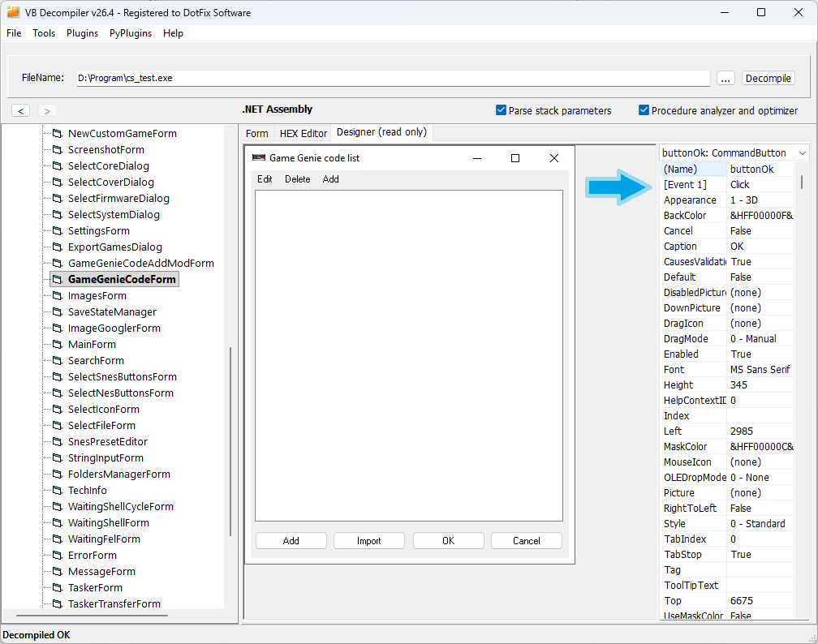Open the buttonOk: CommandButton object dropdown
This screenshot has height=644, width=818.
[802, 152]
